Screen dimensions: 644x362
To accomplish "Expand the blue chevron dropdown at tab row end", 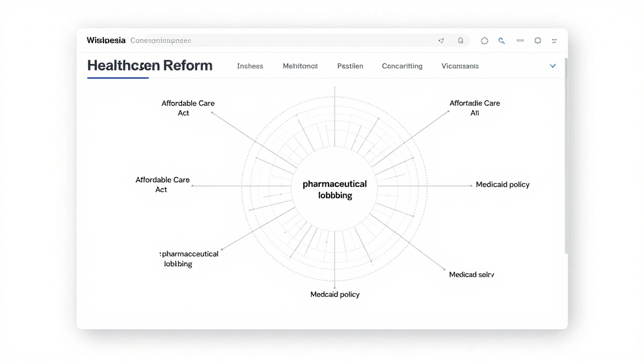I will pos(552,65).
